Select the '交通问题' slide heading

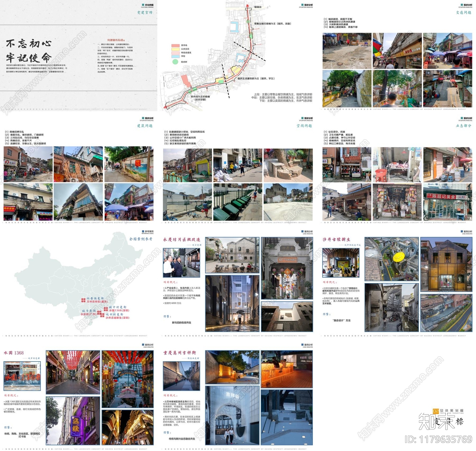click(x=464, y=12)
